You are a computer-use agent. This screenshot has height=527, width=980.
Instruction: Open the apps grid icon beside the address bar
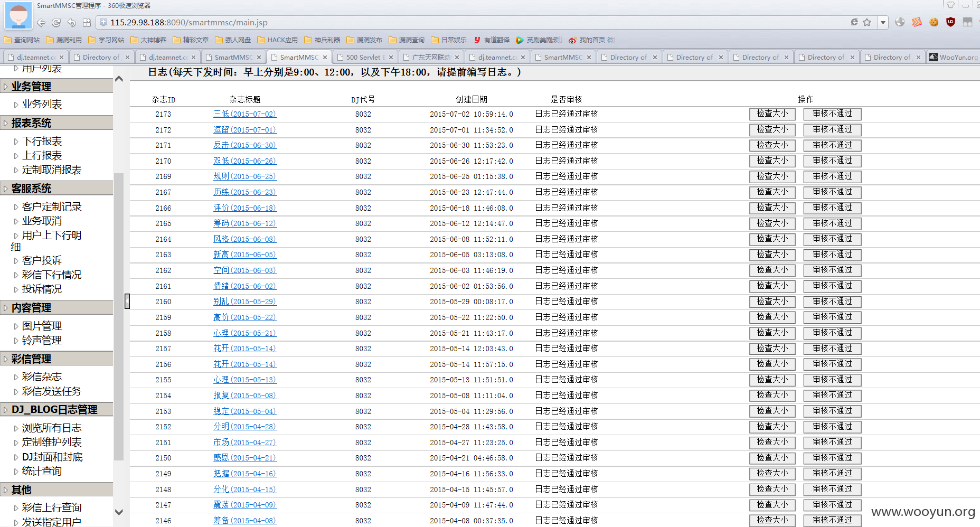(x=87, y=23)
